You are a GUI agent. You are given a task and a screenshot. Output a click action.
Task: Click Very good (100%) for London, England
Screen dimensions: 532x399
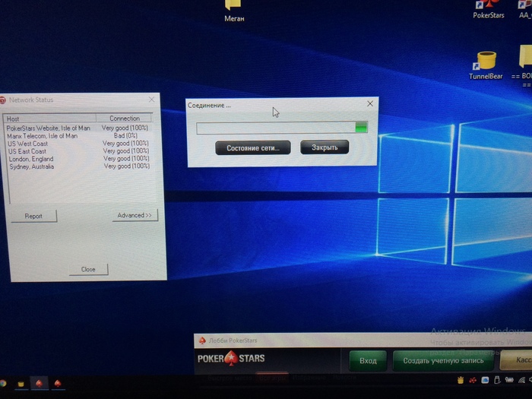point(127,158)
